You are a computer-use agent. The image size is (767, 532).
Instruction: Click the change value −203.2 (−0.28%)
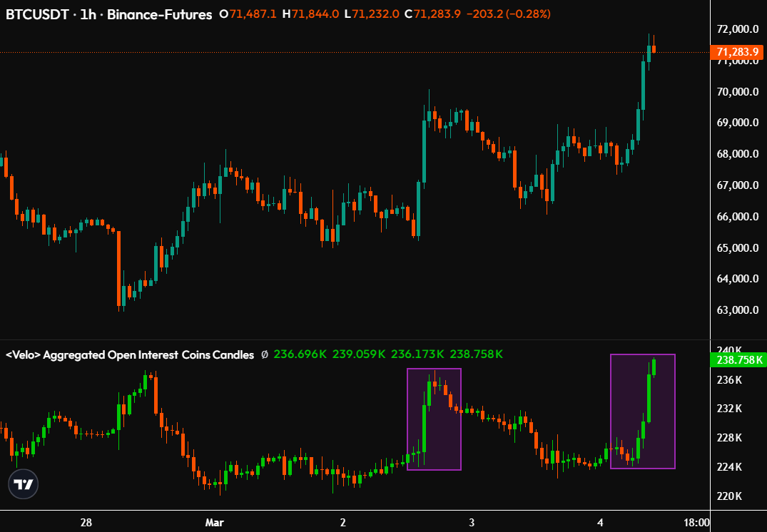click(509, 14)
